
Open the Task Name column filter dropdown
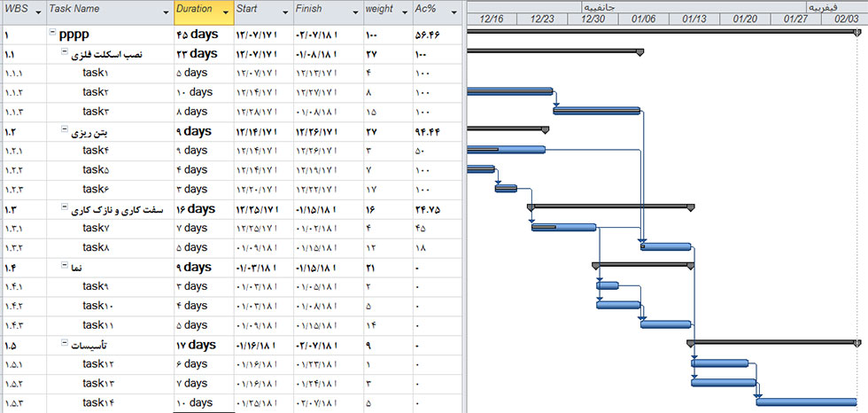click(x=165, y=11)
